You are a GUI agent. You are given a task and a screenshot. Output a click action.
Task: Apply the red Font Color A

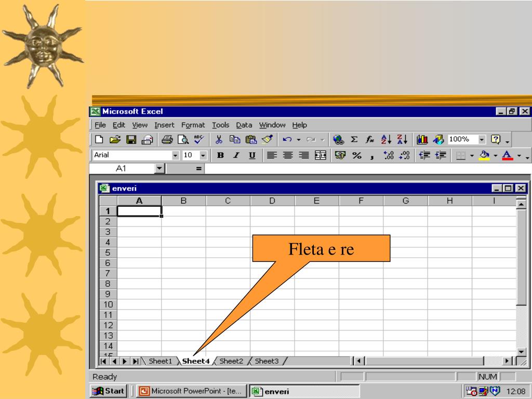[x=507, y=155]
